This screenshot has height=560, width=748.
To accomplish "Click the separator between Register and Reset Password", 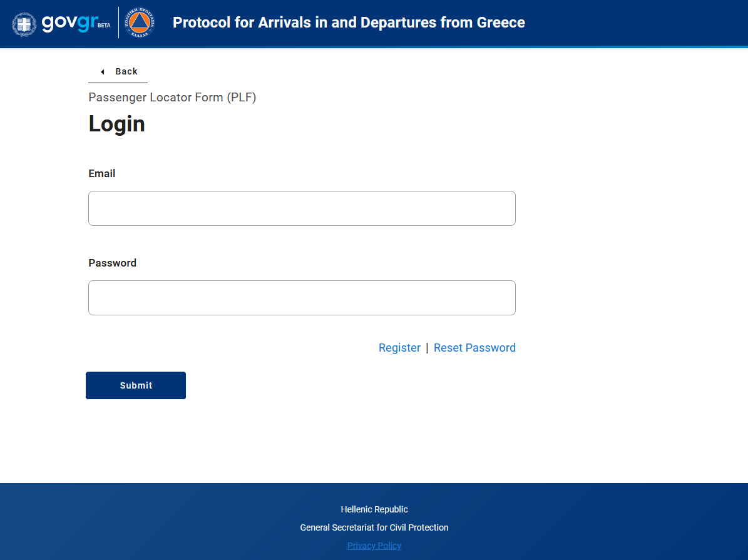I will click(x=427, y=348).
